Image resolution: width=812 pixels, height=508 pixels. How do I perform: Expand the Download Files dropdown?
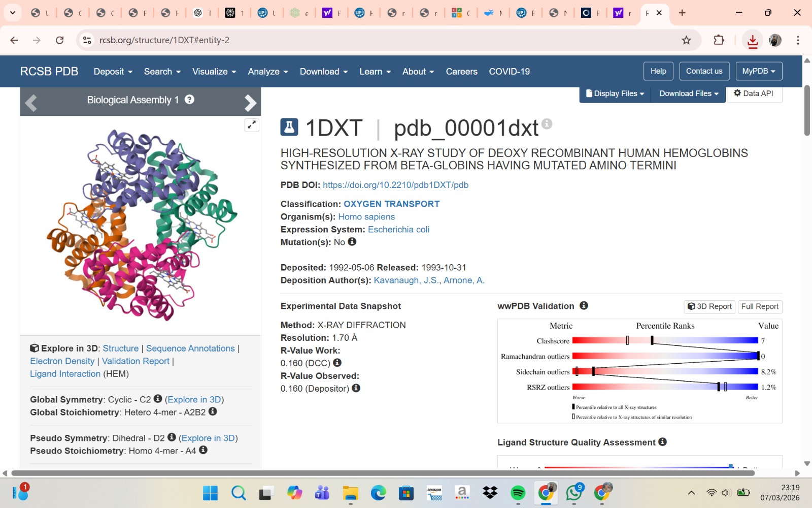(x=689, y=93)
